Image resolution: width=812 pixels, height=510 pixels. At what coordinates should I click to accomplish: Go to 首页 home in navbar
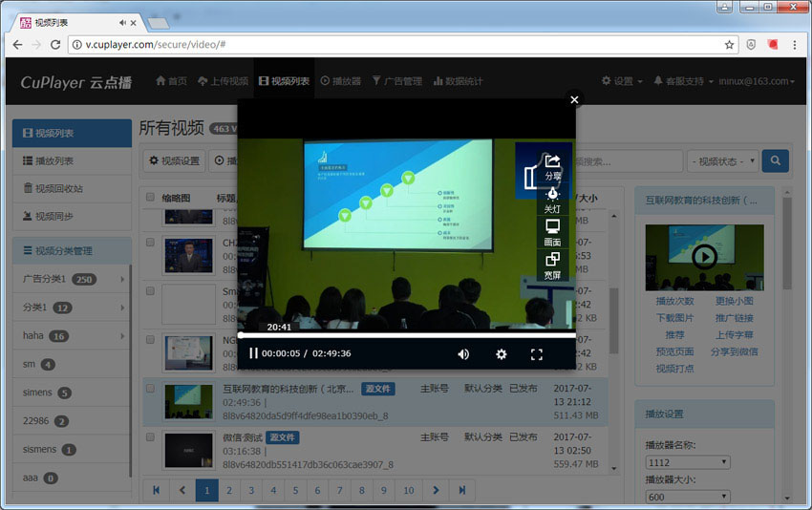tap(171, 81)
